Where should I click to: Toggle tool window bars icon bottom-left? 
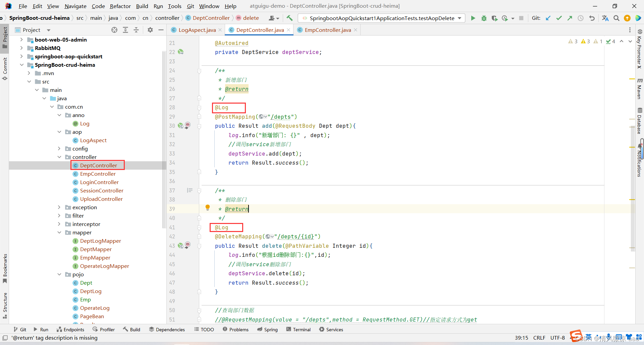click(x=5, y=338)
